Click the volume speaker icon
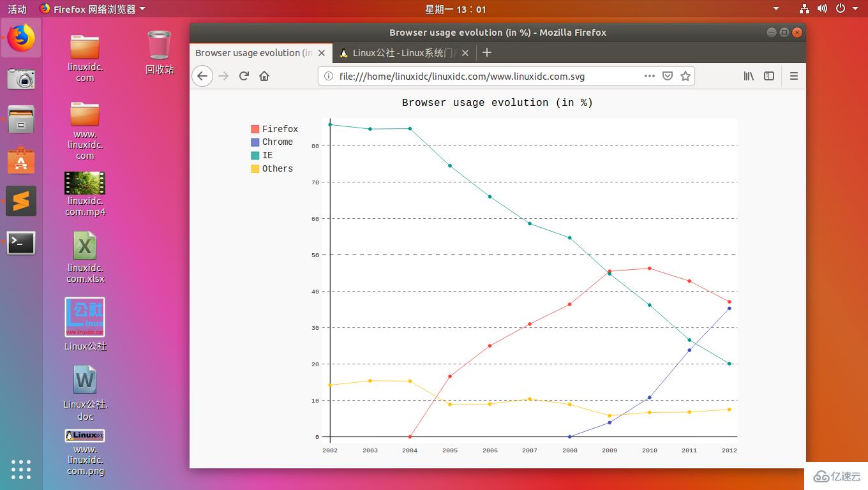This screenshot has height=490, width=868. click(822, 9)
